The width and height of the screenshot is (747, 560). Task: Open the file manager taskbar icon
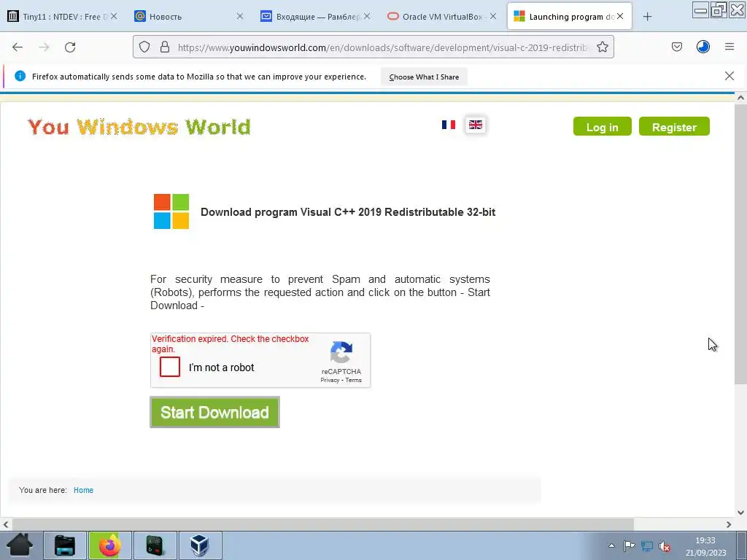click(x=65, y=545)
